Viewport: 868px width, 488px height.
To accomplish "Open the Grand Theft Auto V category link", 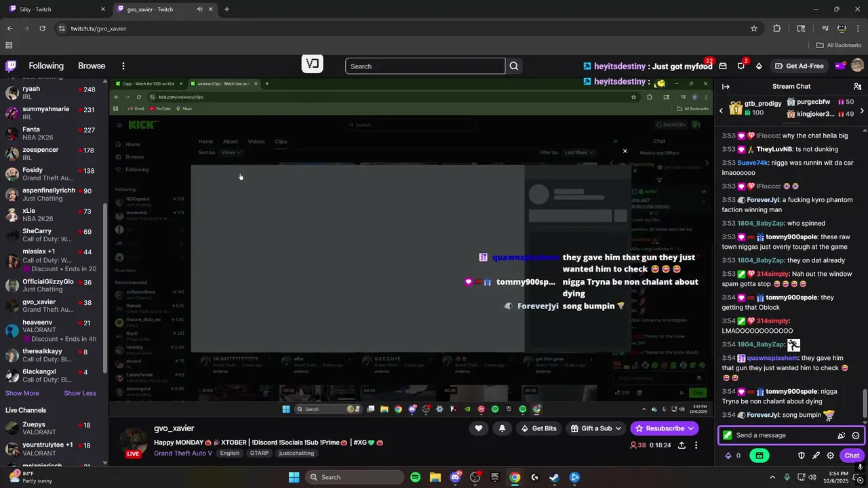I will (x=183, y=453).
